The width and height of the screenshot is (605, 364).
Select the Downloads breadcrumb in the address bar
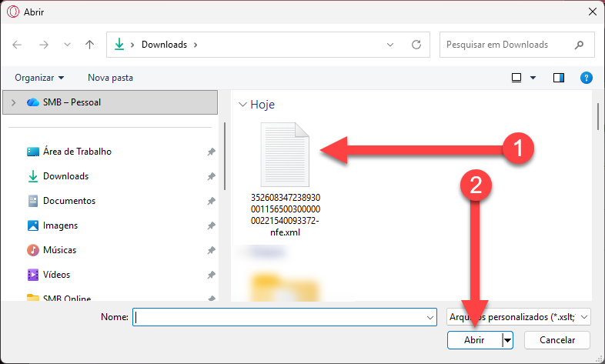tap(165, 45)
